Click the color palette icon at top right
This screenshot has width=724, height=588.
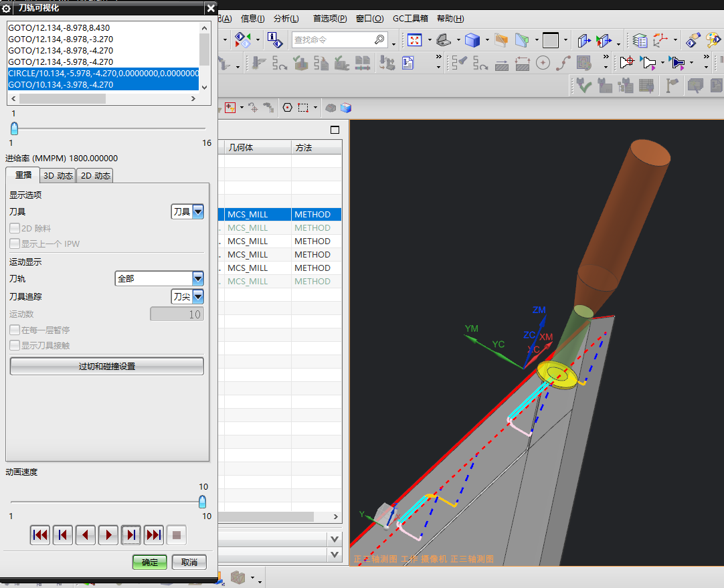point(713,40)
